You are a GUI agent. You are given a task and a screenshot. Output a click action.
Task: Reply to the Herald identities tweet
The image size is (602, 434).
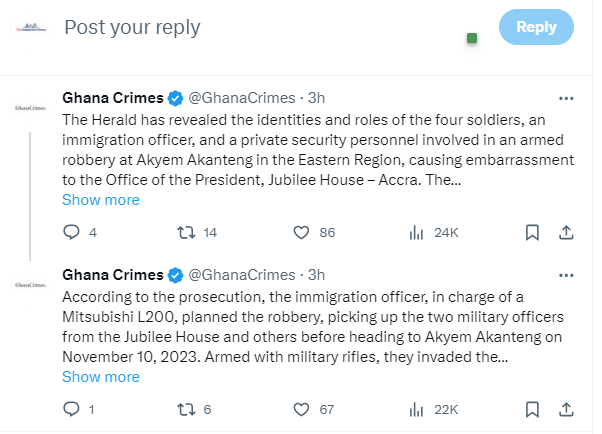click(x=71, y=232)
